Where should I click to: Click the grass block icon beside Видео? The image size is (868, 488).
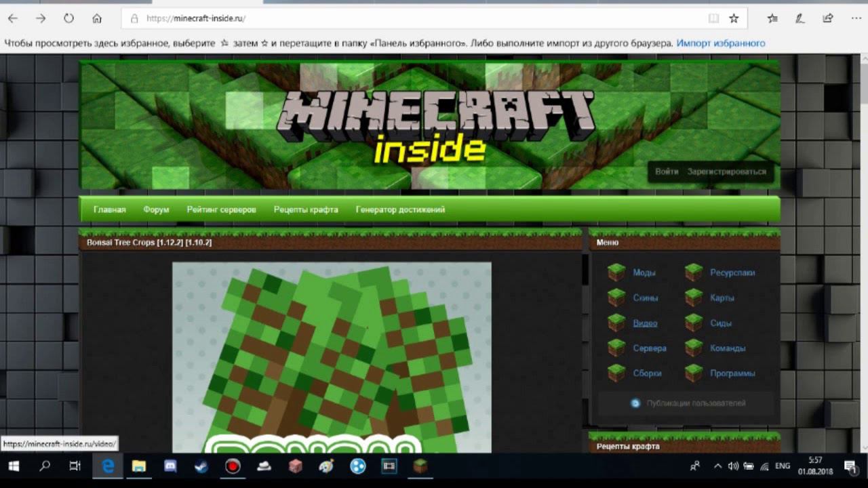click(616, 323)
